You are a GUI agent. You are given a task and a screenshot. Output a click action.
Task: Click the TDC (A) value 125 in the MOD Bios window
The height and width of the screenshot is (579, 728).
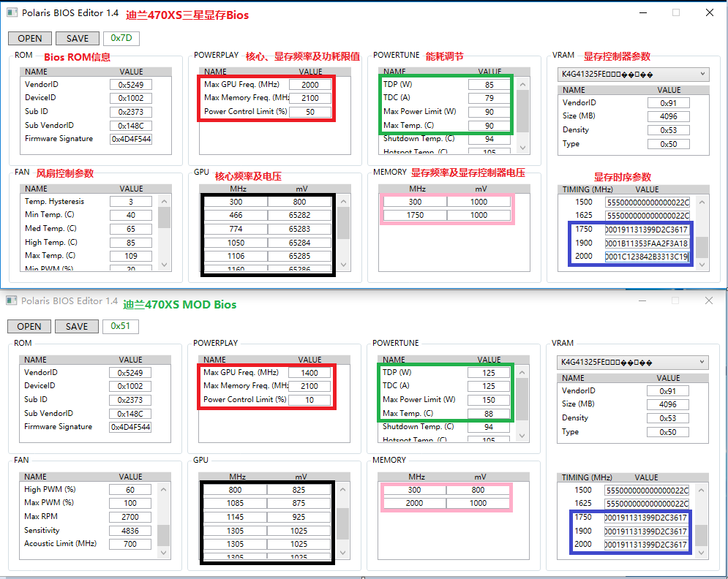(x=489, y=386)
